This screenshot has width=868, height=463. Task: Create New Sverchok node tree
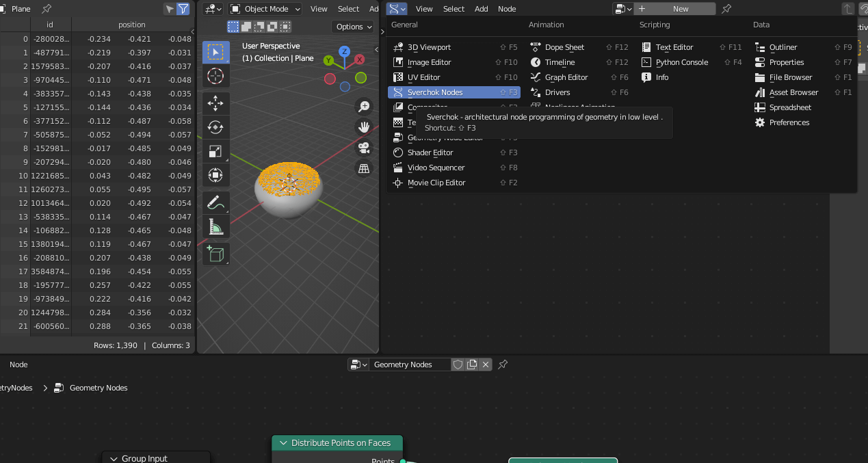coord(675,9)
